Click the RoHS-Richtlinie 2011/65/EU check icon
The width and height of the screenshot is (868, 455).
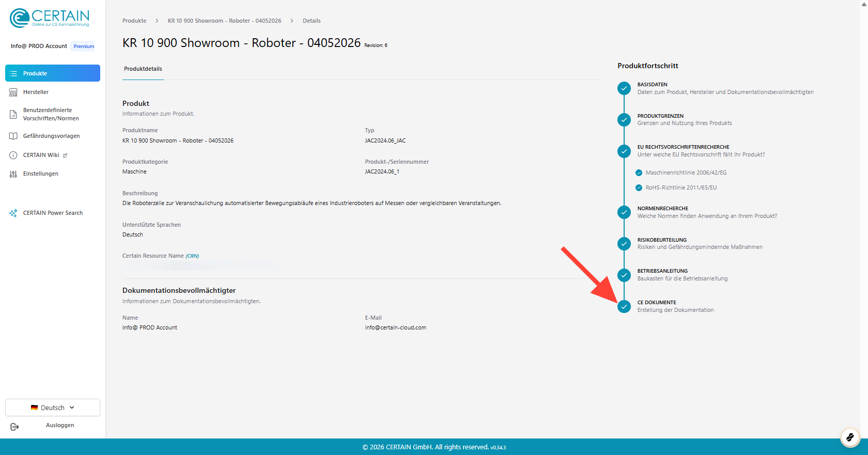point(639,188)
